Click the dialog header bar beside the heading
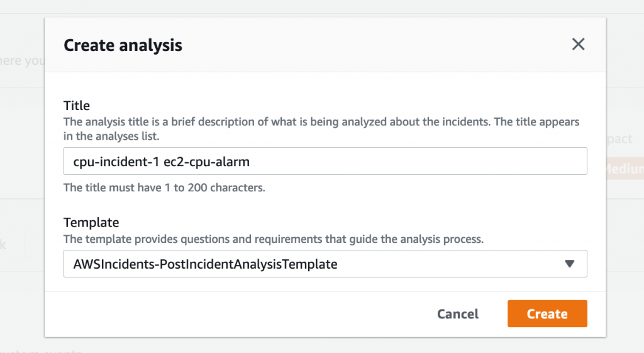This screenshot has height=353, width=644. 377,45
